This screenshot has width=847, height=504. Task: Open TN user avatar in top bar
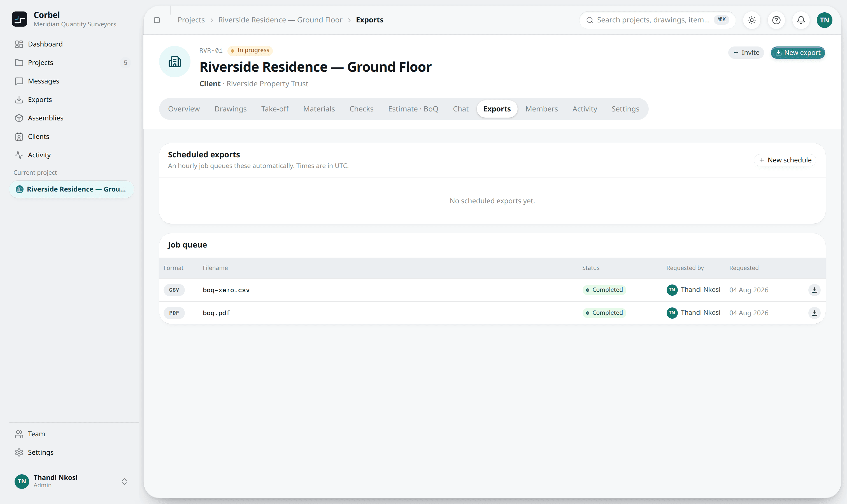click(825, 20)
